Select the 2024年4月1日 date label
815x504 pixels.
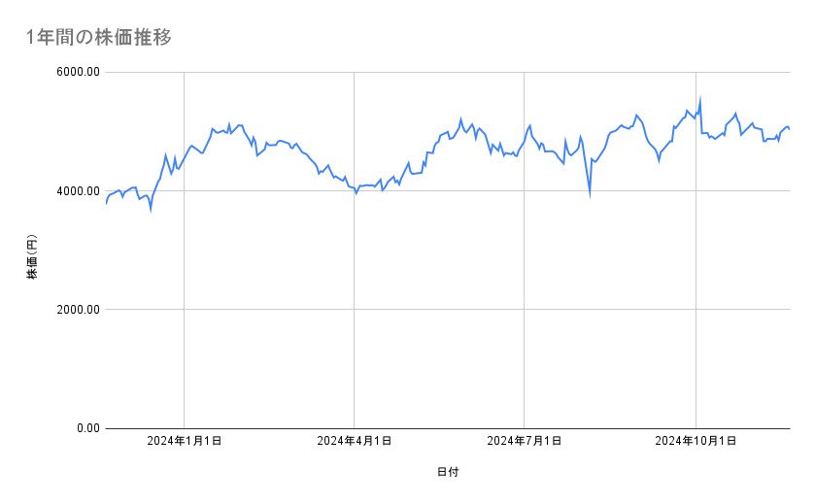354,442
